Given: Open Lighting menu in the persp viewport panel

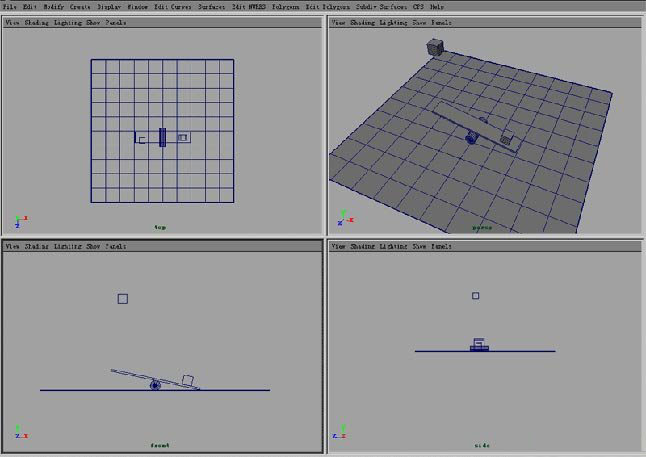Looking at the screenshot, I should 394,23.
